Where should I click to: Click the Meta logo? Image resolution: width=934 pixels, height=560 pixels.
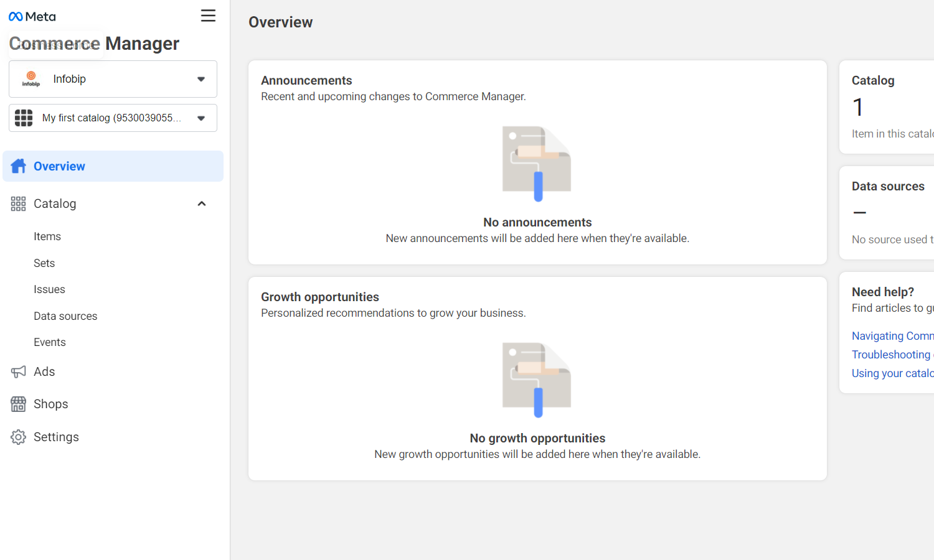pyautogui.click(x=32, y=17)
